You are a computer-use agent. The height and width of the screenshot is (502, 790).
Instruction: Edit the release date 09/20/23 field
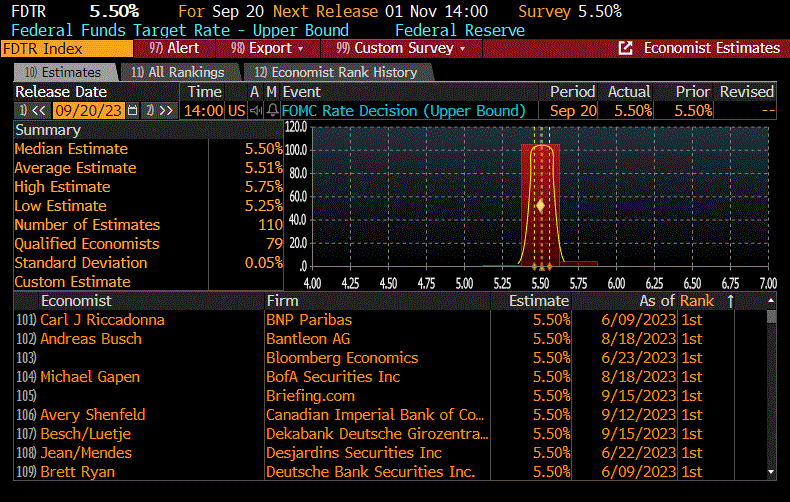coord(88,110)
